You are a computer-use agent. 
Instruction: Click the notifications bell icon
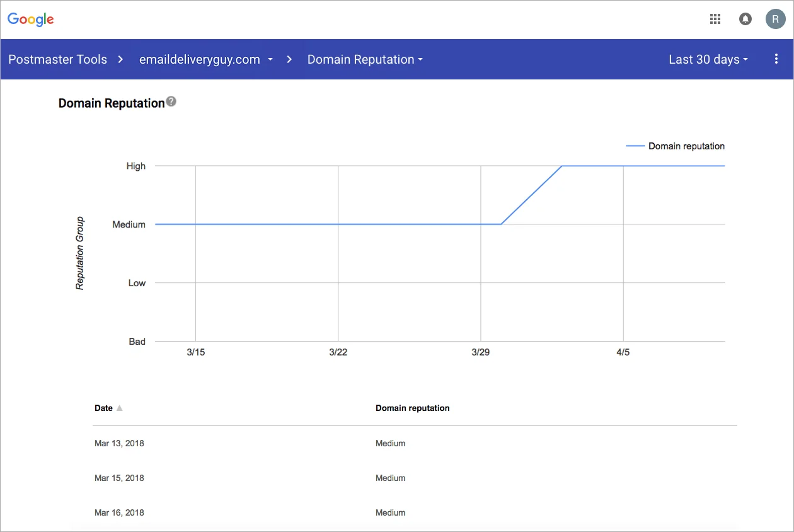coord(745,19)
